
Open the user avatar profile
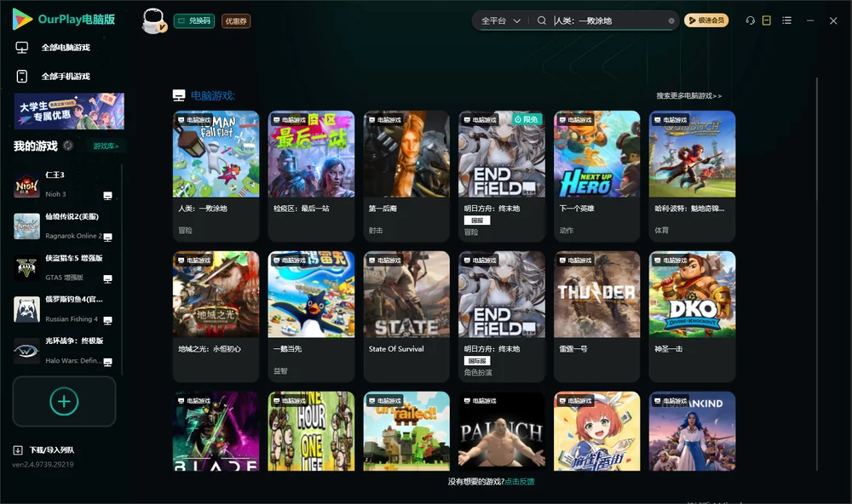click(153, 21)
